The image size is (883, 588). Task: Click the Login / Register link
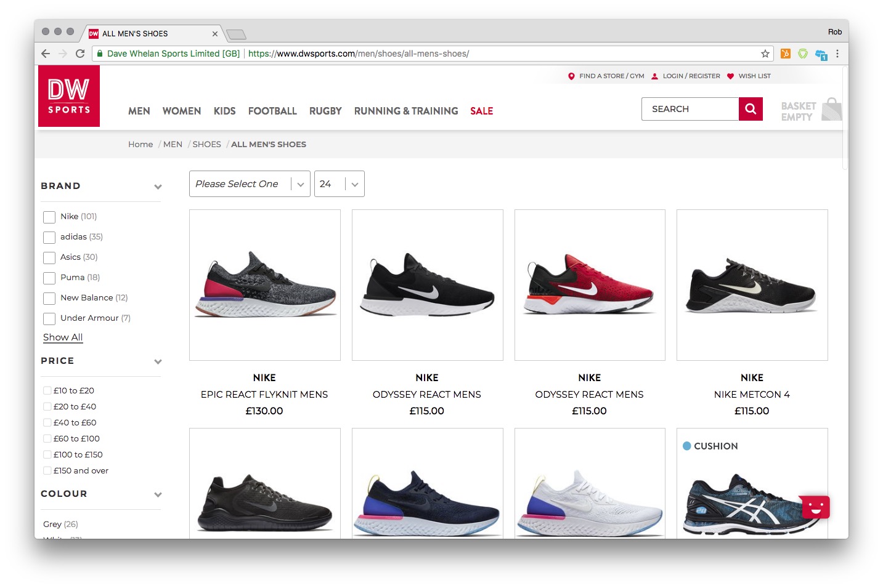pyautogui.click(x=691, y=76)
